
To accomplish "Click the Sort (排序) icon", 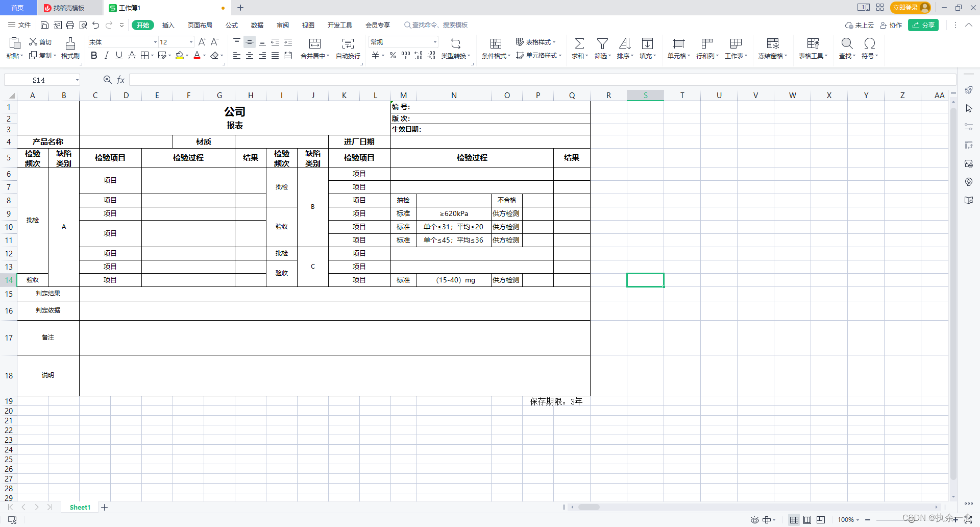I will pyautogui.click(x=625, y=43).
